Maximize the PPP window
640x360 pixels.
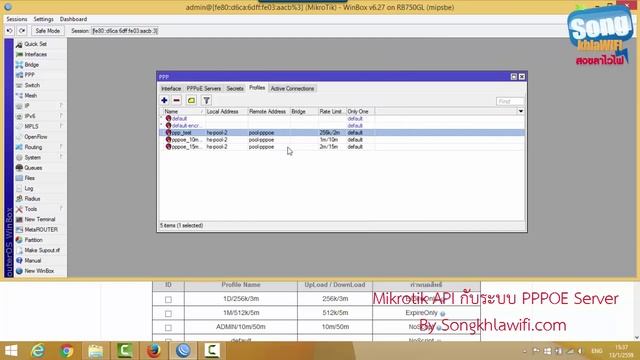pos(513,77)
